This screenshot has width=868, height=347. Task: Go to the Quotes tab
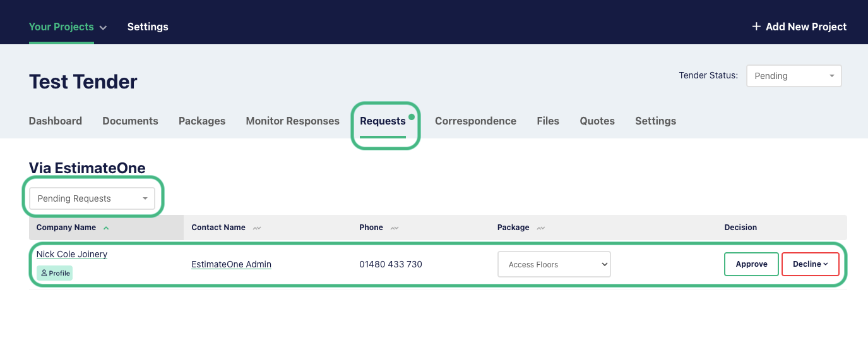pos(597,121)
